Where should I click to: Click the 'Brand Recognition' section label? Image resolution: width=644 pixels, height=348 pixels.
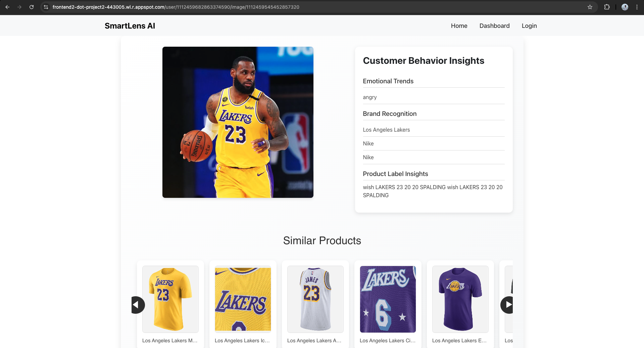(390, 114)
